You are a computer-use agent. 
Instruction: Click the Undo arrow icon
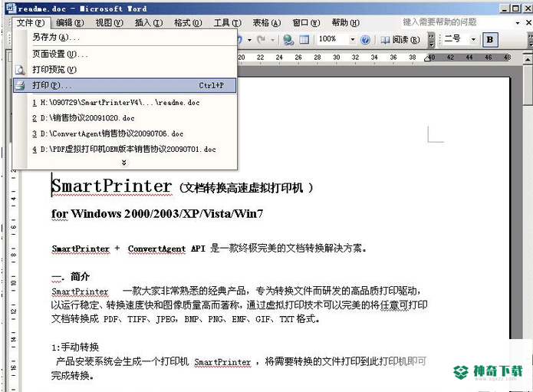point(240,40)
